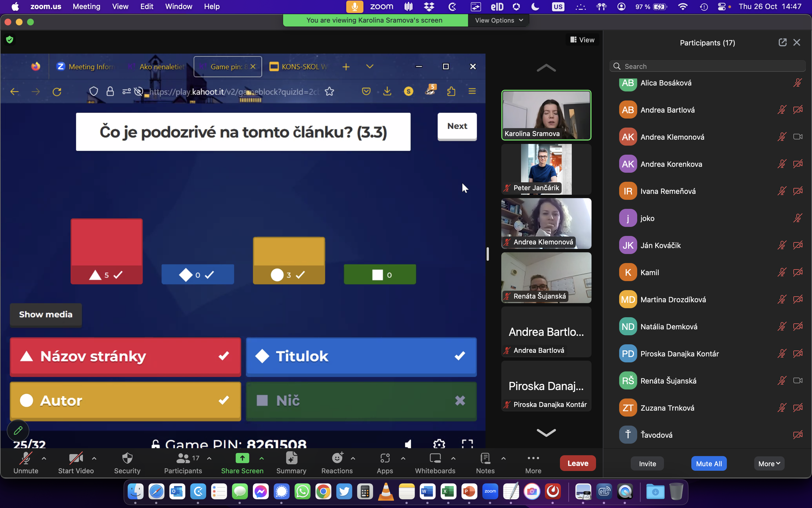Toggle Ťavodová's disabled camera icon
Screen dimensions: 812x508
pos(798,435)
